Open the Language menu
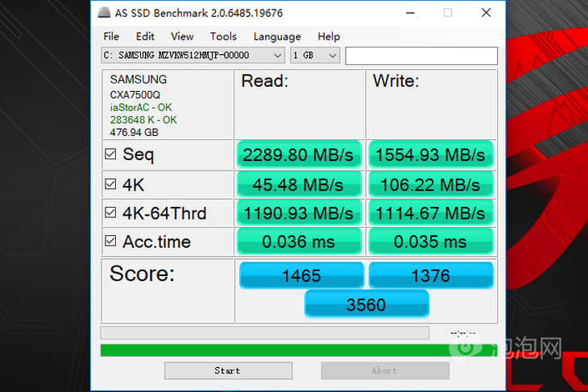 tap(277, 36)
